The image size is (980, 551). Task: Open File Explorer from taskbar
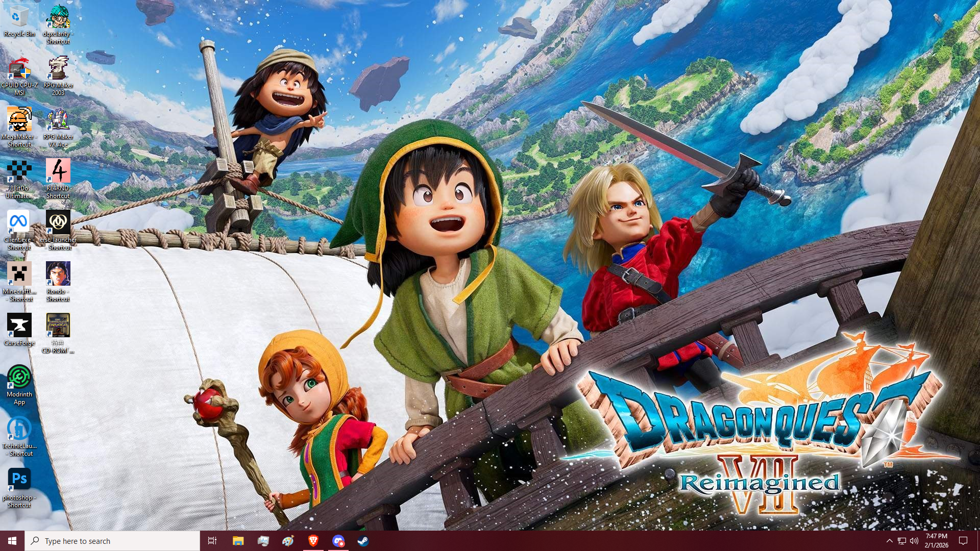click(238, 541)
